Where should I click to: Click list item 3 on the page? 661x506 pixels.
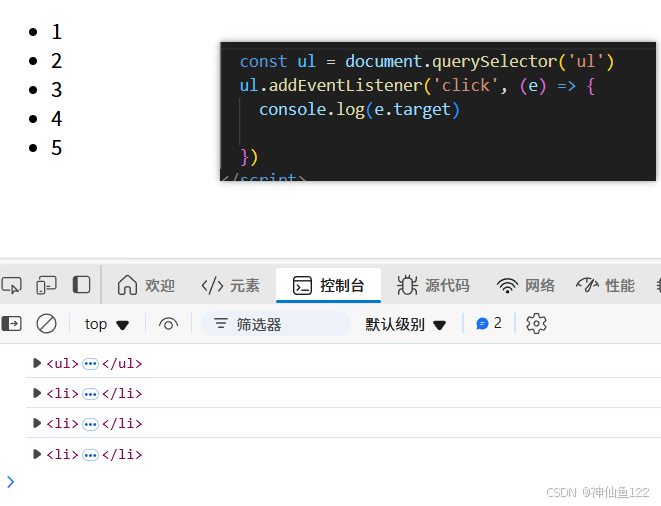56,90
